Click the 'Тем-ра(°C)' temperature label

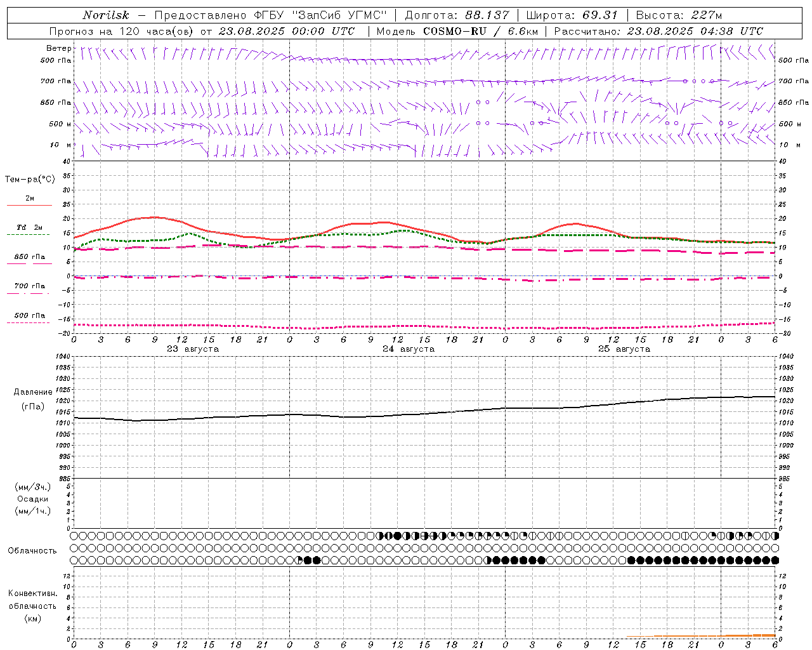(x=30, y=180)
